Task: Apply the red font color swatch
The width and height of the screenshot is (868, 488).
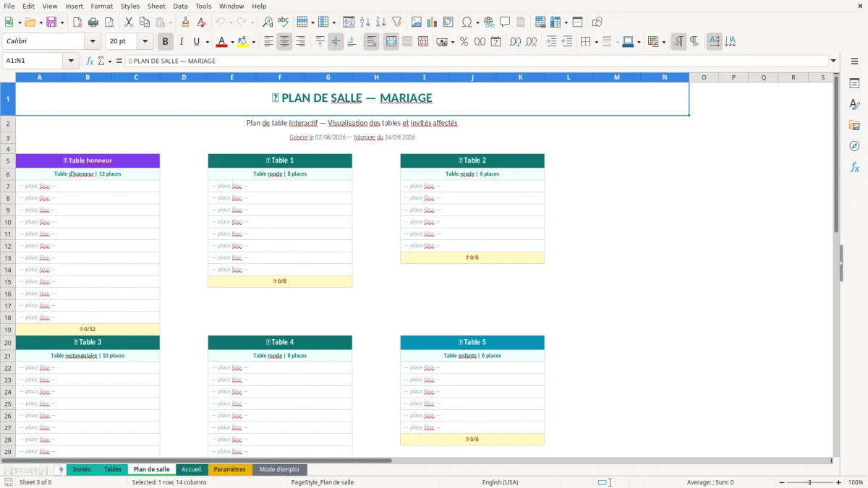Action: point(221,42)
